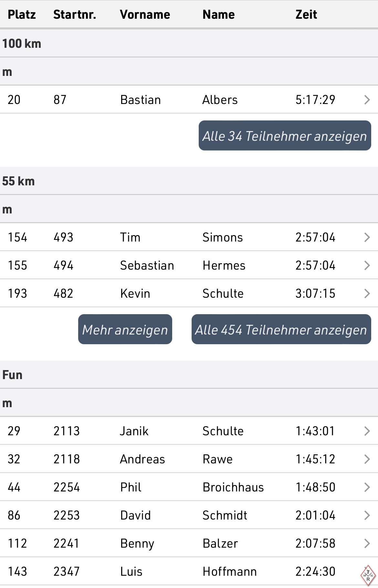The image size is (378, 588).
Task: Click chevron next to Tim Simons row
Action: (367, 237)
